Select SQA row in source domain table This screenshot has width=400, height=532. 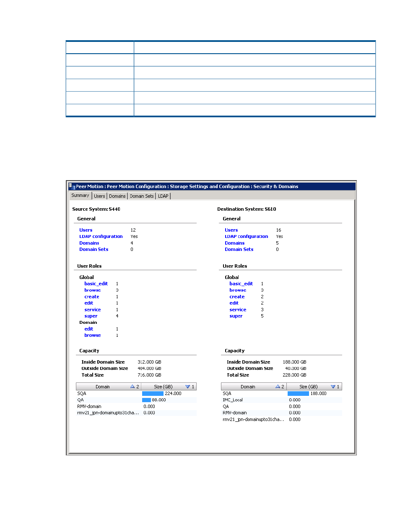(x=136, y=393)
